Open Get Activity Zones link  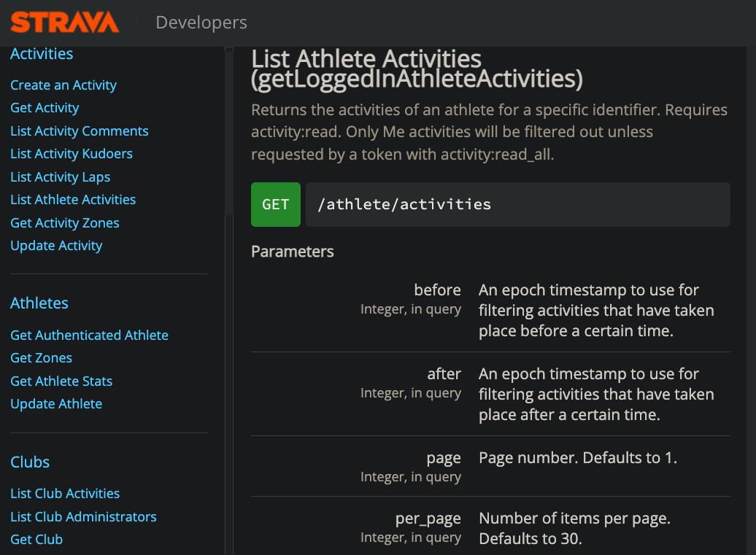[x=65, y=223]
